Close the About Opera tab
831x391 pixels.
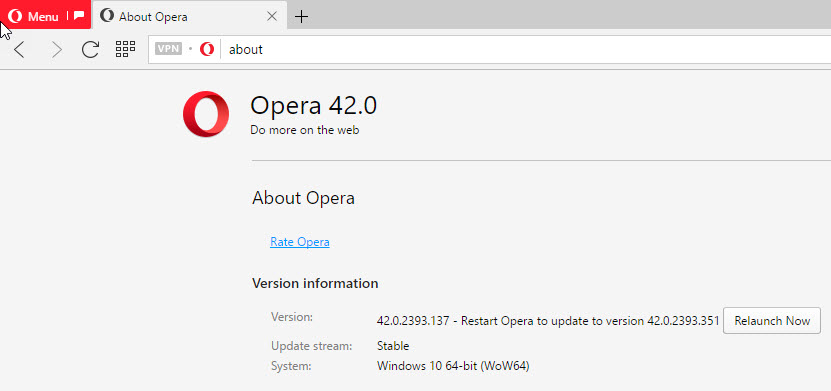(x=272, y=16)
